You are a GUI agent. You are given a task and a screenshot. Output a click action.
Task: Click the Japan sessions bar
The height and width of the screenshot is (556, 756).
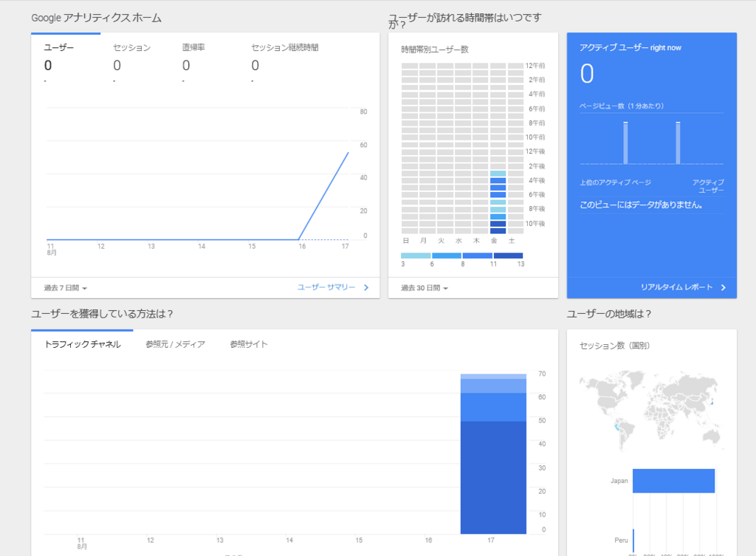click(x=673, y=481)
